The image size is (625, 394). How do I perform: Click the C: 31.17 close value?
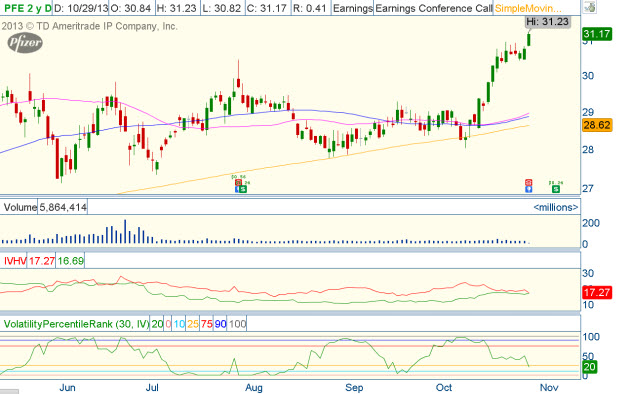pos(266,8)
